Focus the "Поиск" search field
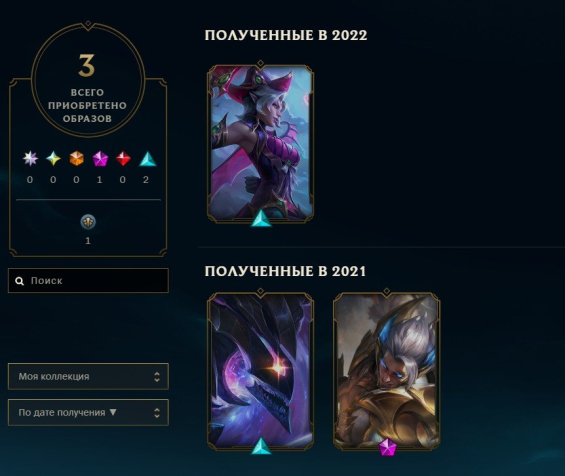 88,280
